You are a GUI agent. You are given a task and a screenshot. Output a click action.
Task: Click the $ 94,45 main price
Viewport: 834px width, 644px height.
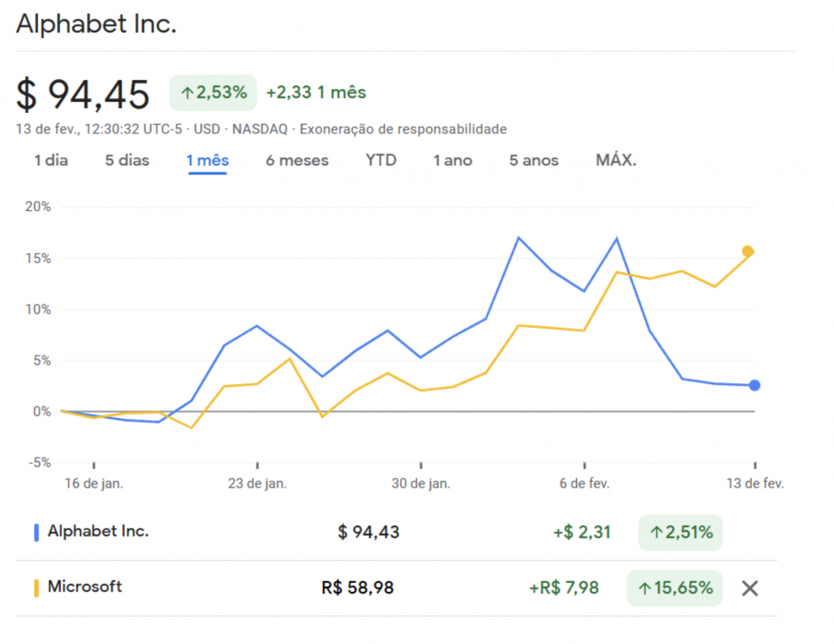(x=83, y=95)
